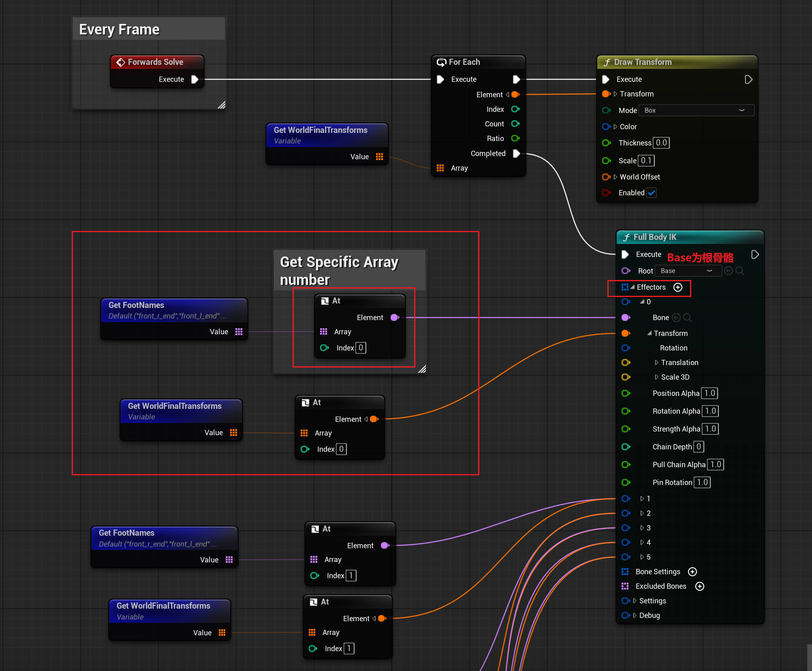Click the Draw Transform execute output pin
Screen dimensions: 812x671
tap(748, 79)
